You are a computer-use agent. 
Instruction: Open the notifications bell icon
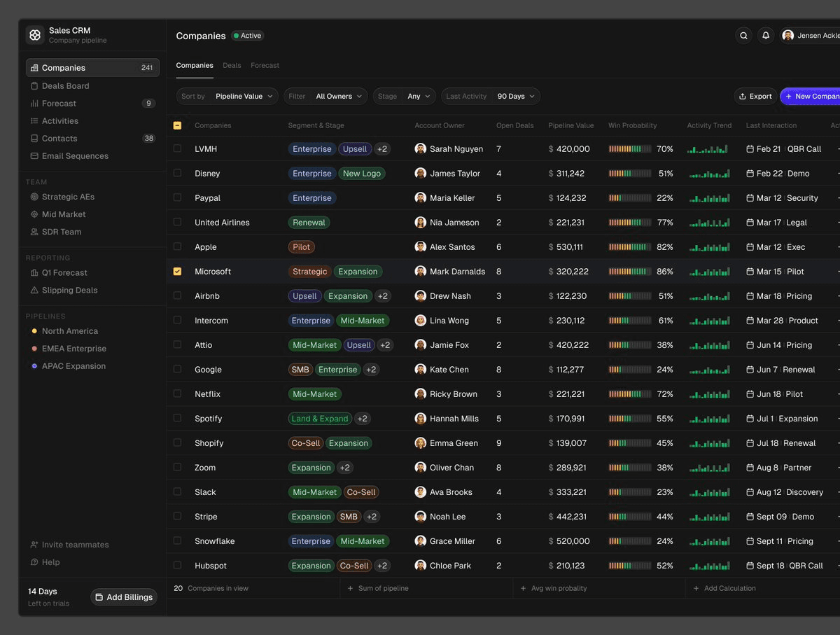click(x=766, y=36)
